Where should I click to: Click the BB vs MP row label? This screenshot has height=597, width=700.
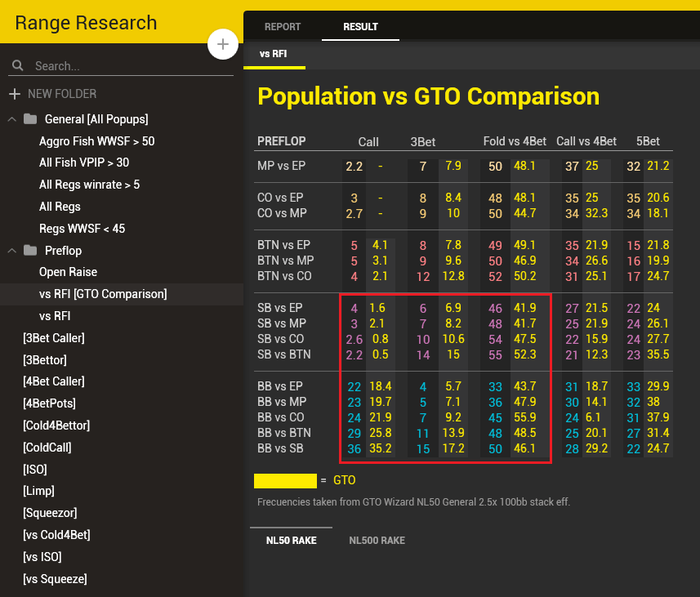pyautogui.click(x=282, y=402)
